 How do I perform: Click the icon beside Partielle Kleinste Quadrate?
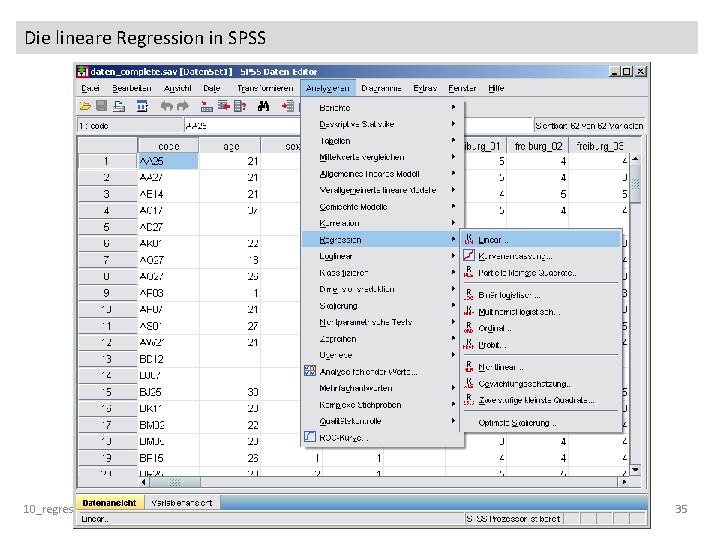click(x=468, y=272)
